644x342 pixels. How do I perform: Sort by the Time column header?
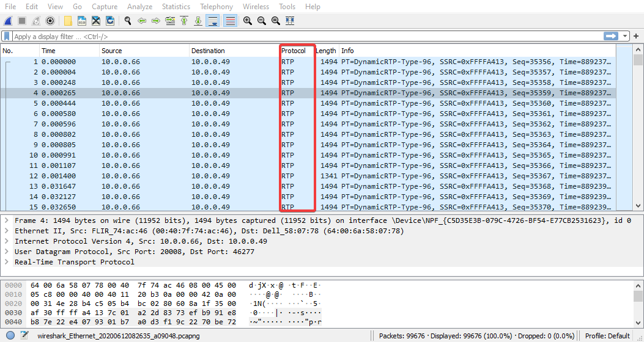(69, 51)
